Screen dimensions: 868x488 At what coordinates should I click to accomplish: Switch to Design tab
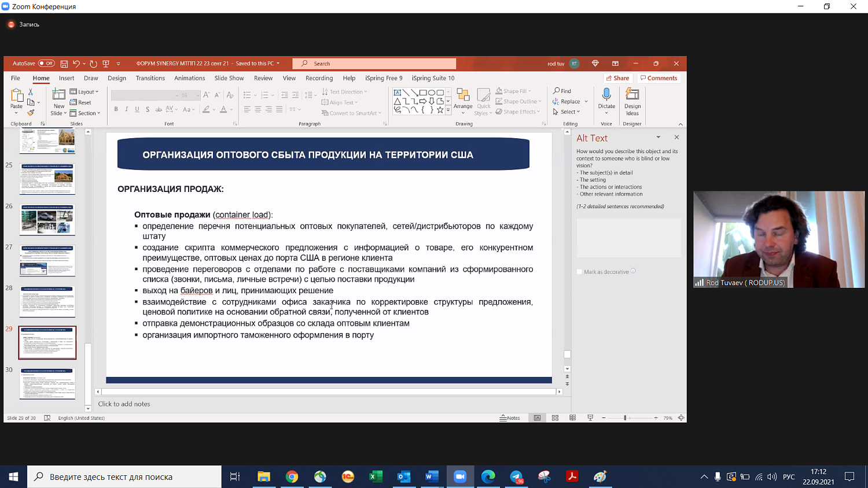117,78
